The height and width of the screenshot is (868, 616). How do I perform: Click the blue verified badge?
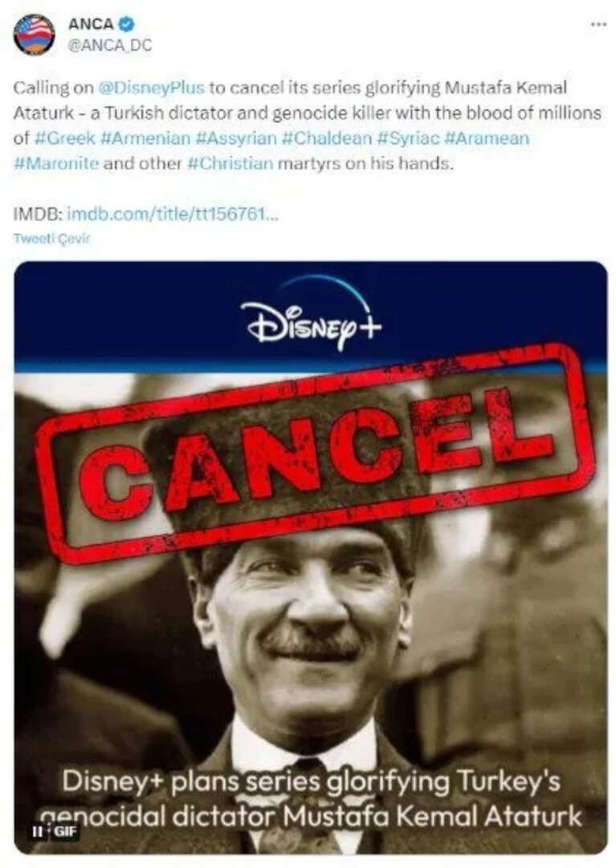point(127,24)
